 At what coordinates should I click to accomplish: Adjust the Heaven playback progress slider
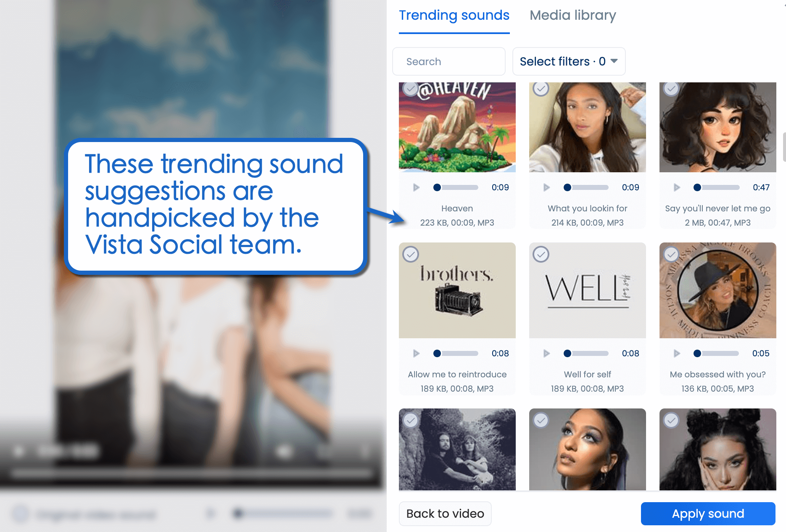click(456, 187)
